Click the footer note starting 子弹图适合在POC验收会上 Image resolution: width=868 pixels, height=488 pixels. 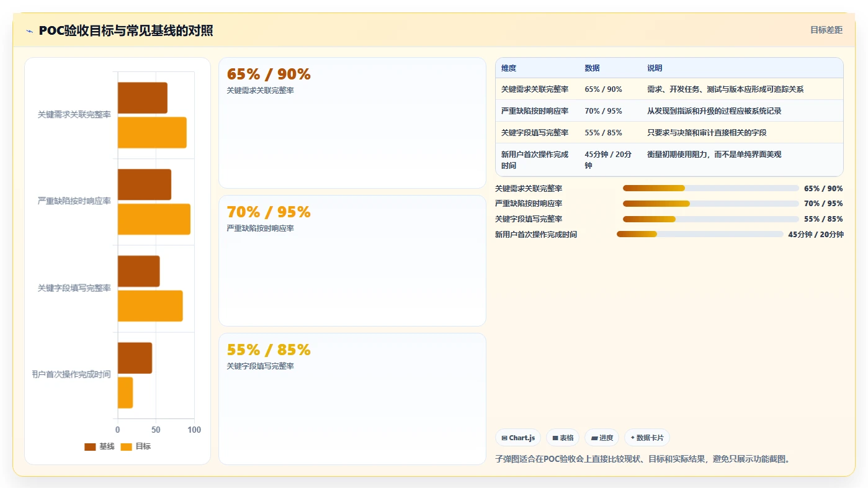click(x=642, y=459)
